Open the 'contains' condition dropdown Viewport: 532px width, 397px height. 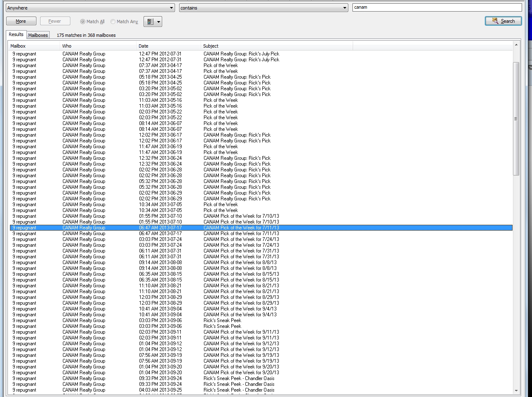[264, 8]
